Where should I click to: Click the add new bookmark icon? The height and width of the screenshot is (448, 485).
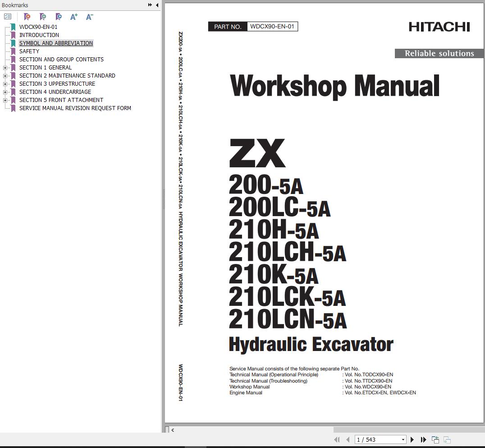pos(43,17)
